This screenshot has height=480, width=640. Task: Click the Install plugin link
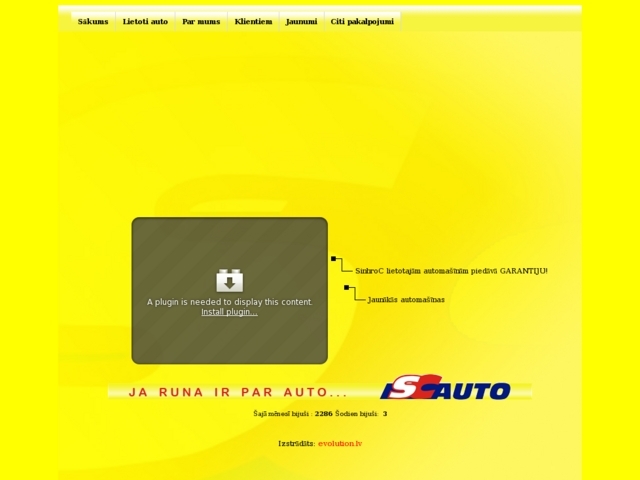(x=229, y=312)
